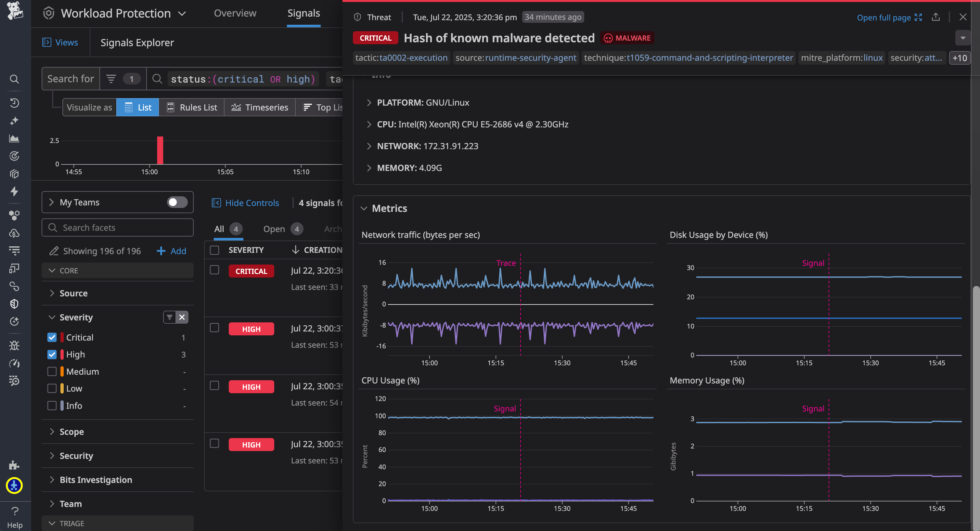Select the bug icon in the sidebar
Viewport: 980px width, 531px height.
(14, 345)
